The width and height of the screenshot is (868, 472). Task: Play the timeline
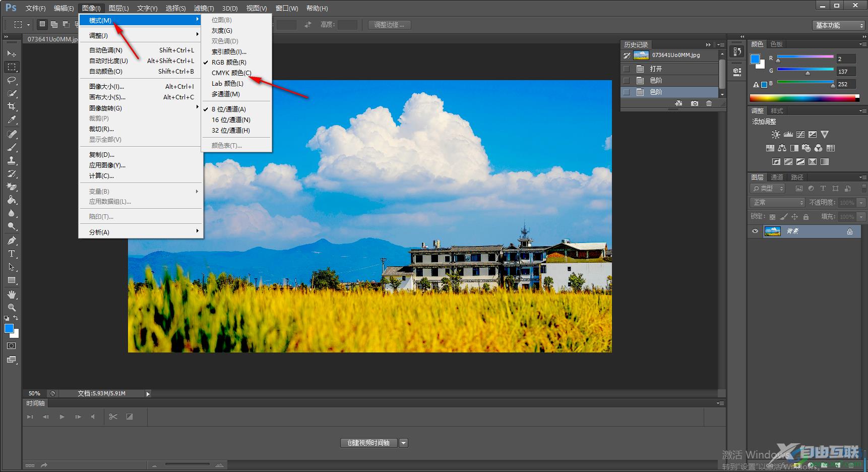pos(62,417)
